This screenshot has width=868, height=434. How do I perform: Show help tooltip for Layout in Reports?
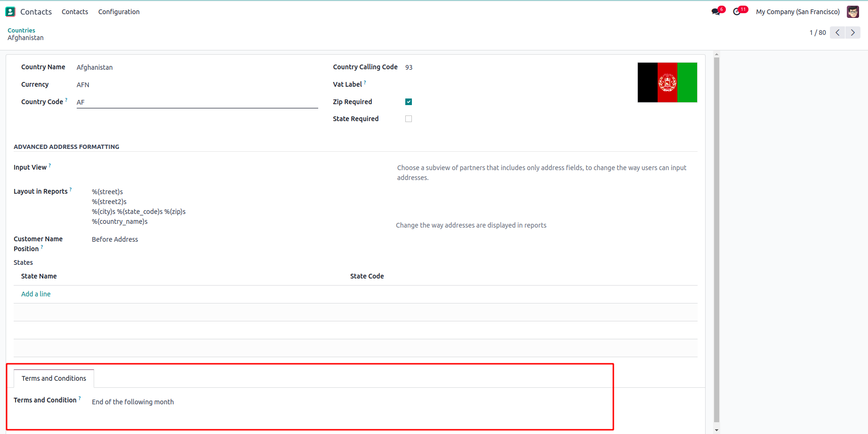point(71,189)
